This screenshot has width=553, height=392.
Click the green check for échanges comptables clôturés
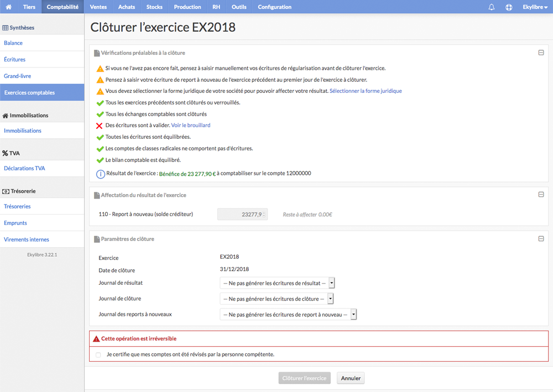pos(100,114)
